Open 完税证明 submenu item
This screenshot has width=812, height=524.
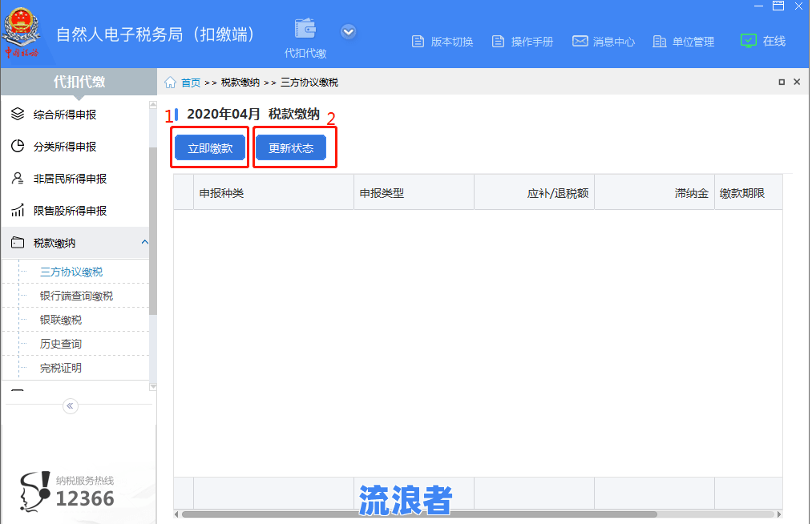tap(61, 368)
